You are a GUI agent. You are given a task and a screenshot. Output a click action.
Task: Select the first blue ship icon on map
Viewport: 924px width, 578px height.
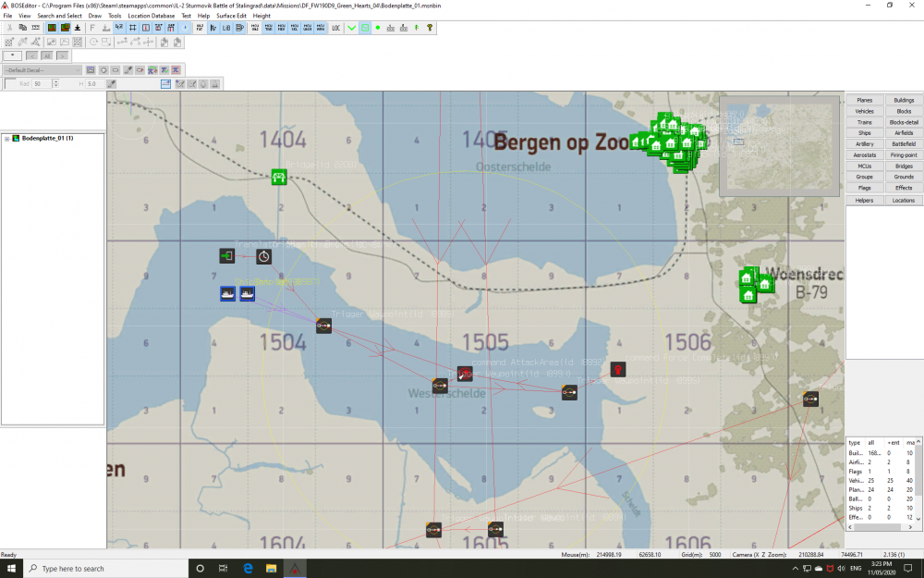coord(227,293)
